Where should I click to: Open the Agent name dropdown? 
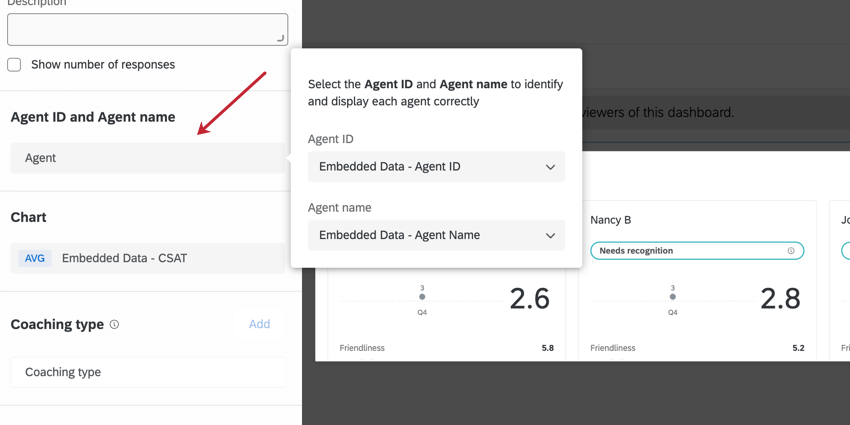436,235
